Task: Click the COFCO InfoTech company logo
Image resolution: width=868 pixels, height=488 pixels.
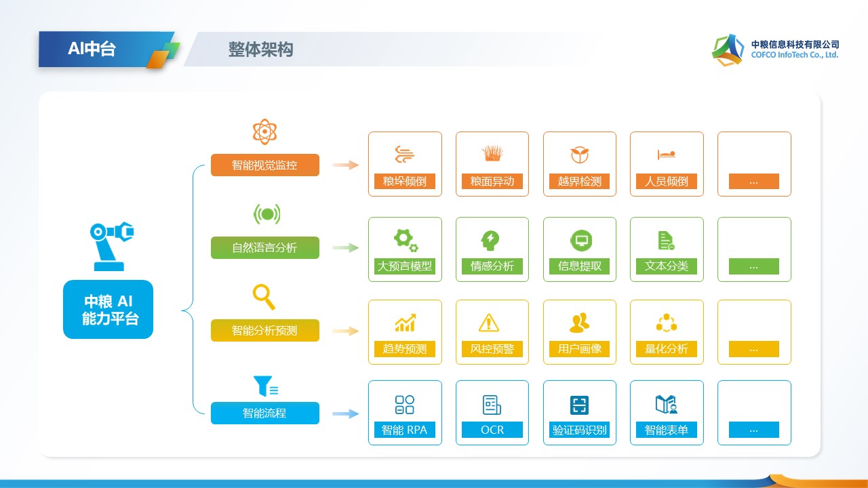Action: tap(775, 49)
